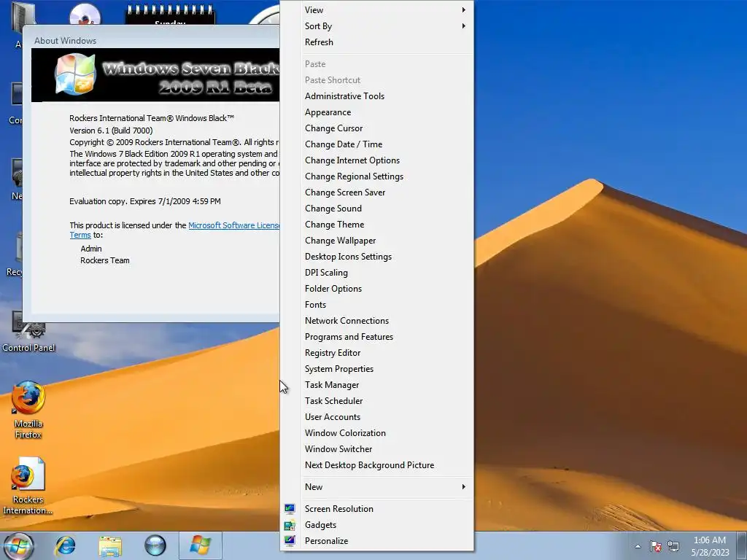Viewport: 747px width, 560px height.
Task: Select Change Date / Time
Action: coord(377,144)
